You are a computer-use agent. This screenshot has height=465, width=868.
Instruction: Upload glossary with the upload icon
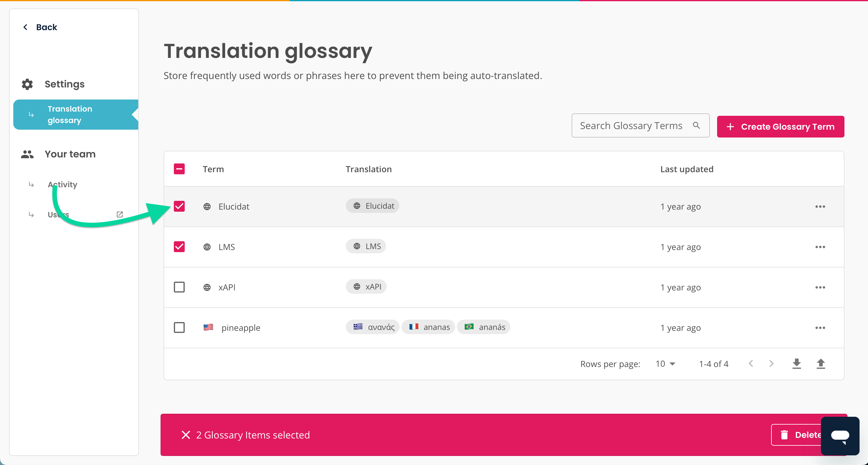[x=821, y=364]
